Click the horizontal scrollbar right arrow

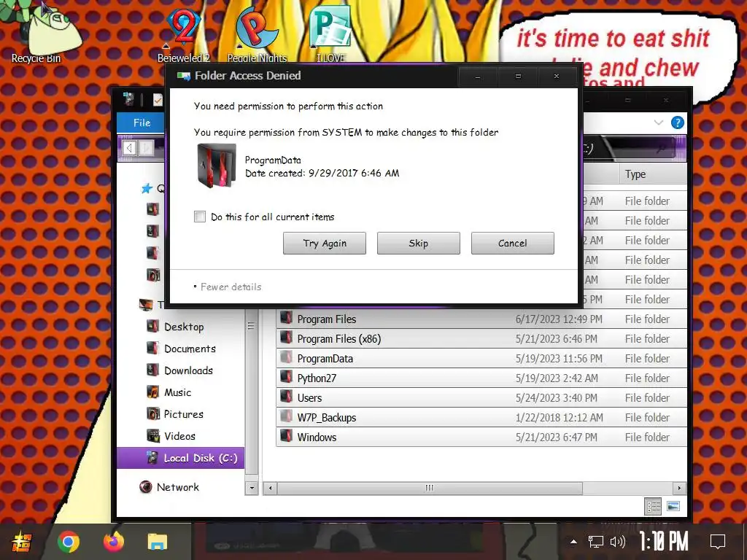pos(679,488)
